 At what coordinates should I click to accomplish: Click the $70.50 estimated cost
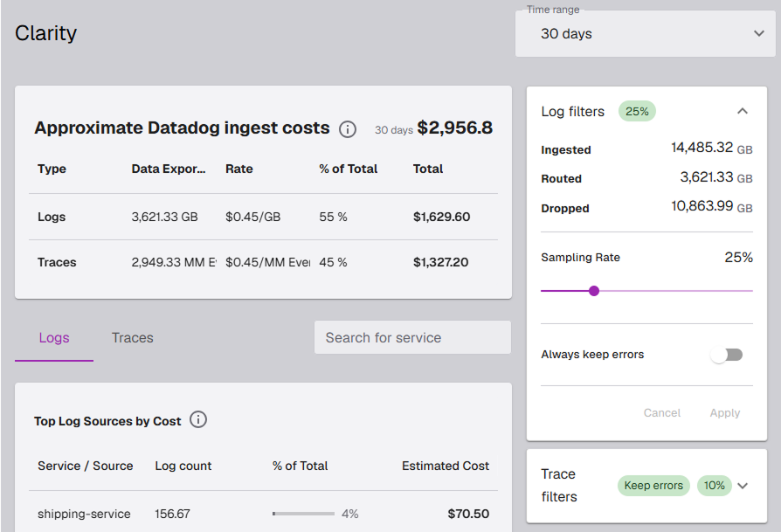click(468, 514)
